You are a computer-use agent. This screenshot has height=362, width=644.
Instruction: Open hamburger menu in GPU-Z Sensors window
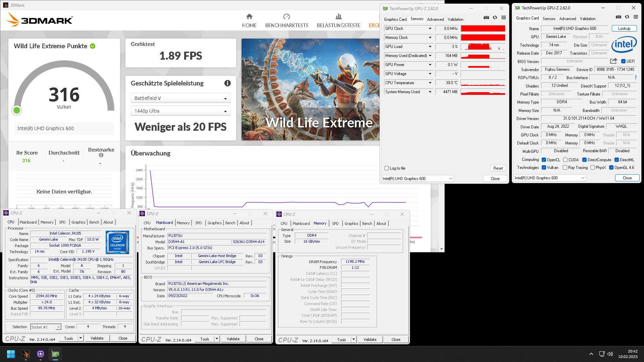[x=503, y=18]
